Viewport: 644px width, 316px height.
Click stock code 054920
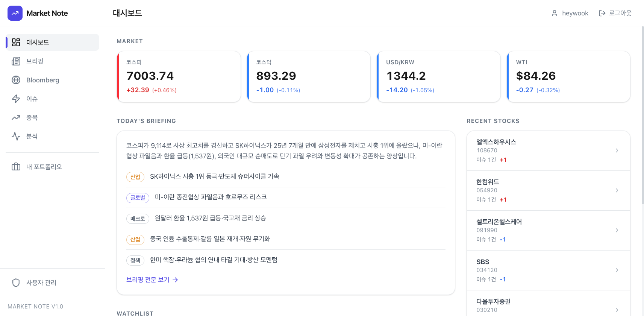(487, 190)
